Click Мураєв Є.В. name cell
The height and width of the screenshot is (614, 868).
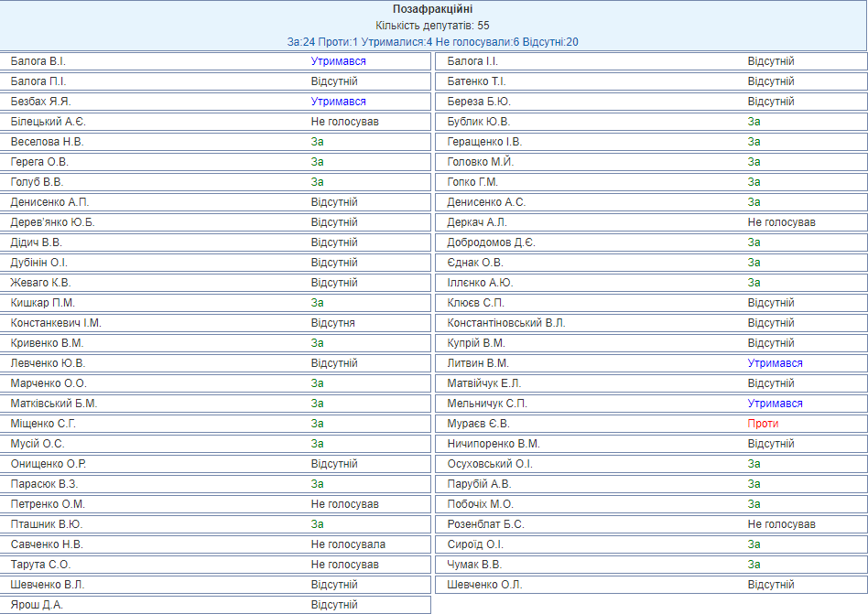(x=478, y=424)
